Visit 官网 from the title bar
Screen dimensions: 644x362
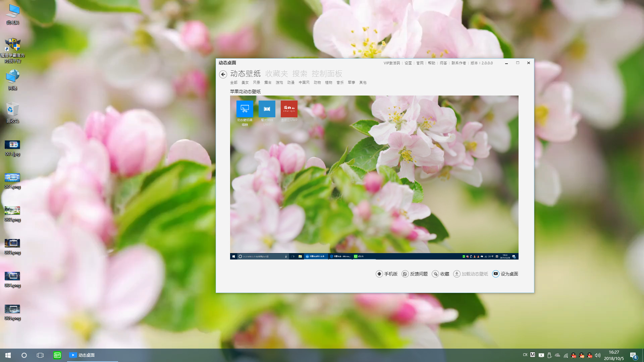420,63
